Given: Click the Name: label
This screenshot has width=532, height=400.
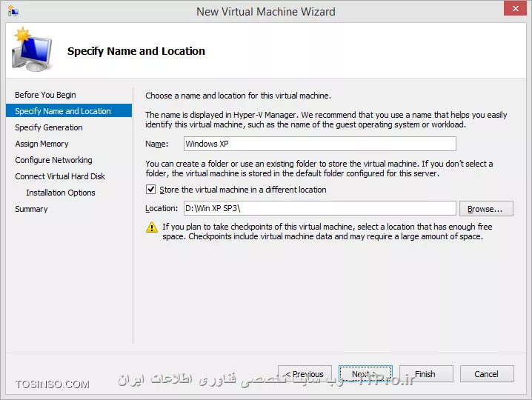Looking at the screenshot, I should pyautogui.click(x=157, y=144).
